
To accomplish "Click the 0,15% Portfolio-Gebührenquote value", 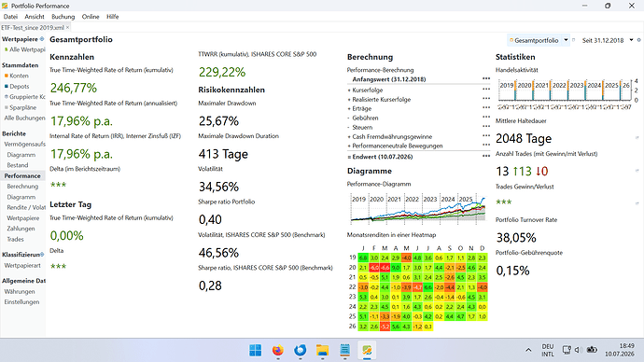I will 513,271.
